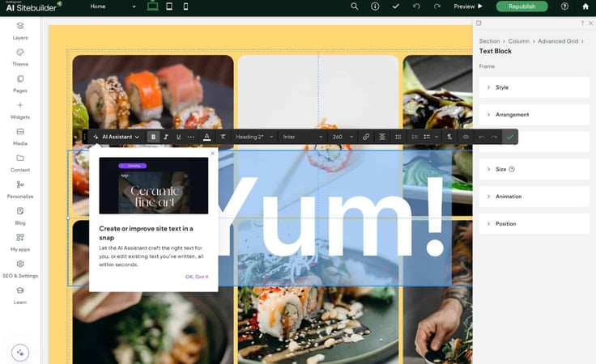This screenshot has height=364, width=596.
Task: Click the panel dock icon
Action: [479, 23]
